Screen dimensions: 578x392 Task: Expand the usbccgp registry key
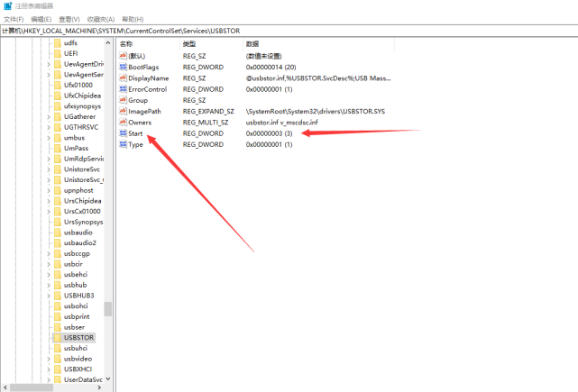click(x=48, y=253)
